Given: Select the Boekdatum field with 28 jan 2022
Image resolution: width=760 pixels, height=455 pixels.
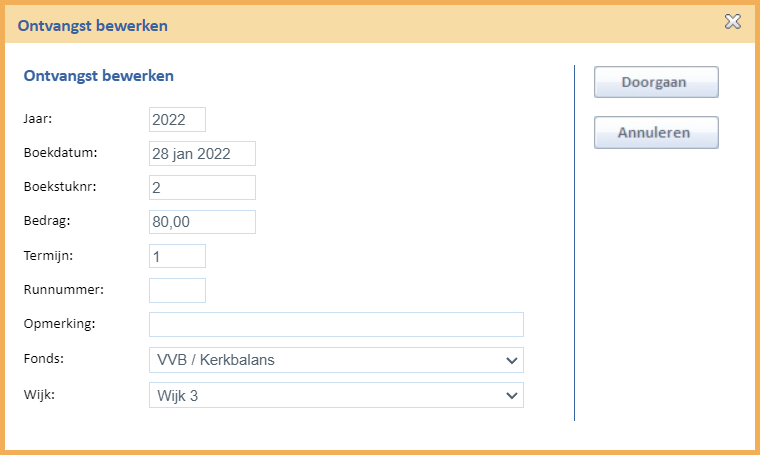Looking at the screenshot, I should [x=202, y=154].
